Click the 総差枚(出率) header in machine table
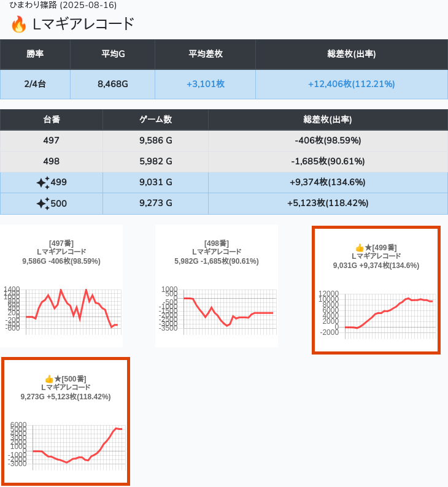Viewport: 448px width, 487px height. coord(328,120)
